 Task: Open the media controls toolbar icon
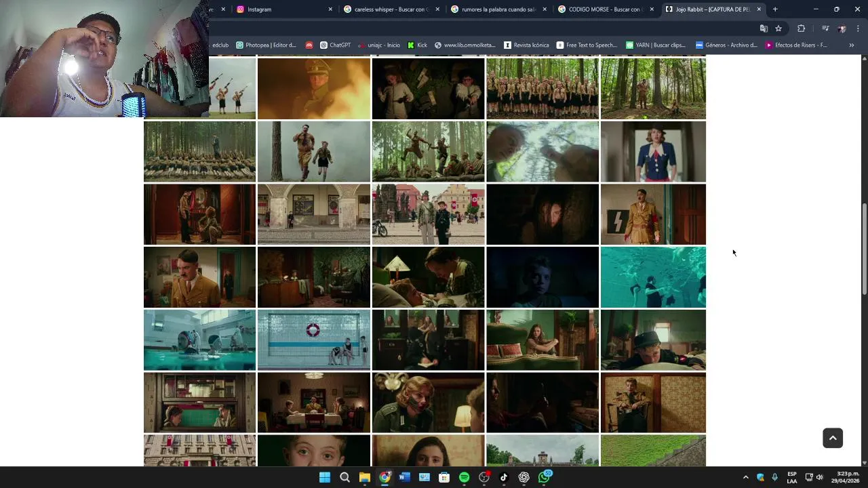(825, 28)
